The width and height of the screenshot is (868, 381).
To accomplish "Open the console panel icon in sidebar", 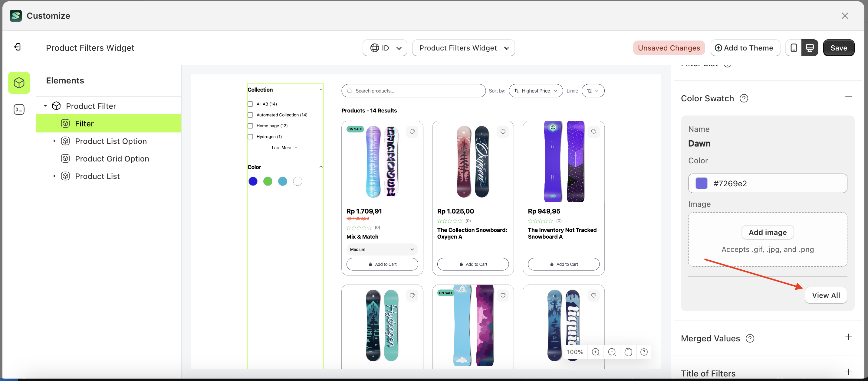I will tap(19, 109).
